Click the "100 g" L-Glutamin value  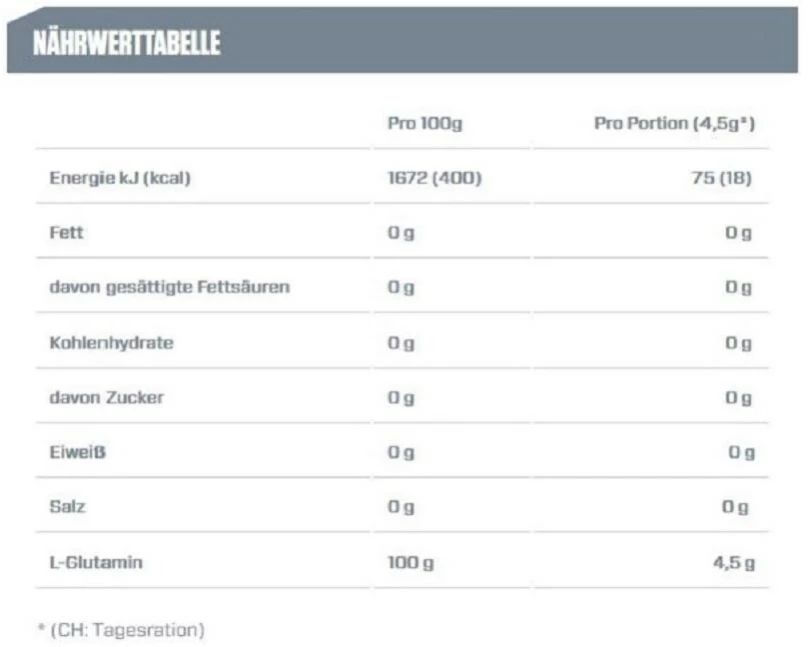pyautogui.click(x=411, y=562)
